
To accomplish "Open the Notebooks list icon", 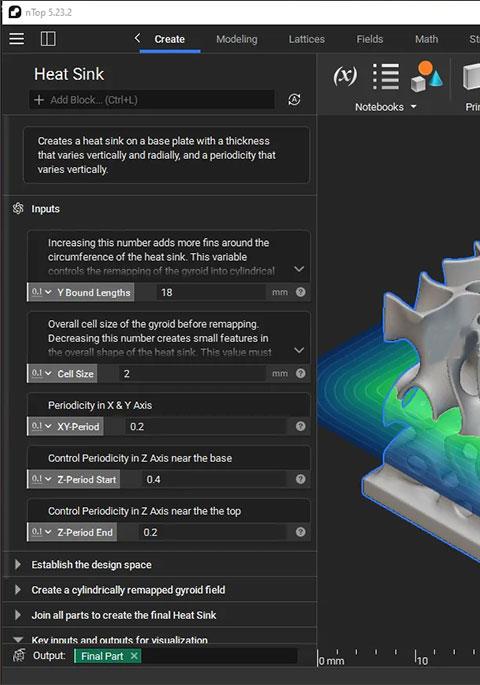I will 386,76.
